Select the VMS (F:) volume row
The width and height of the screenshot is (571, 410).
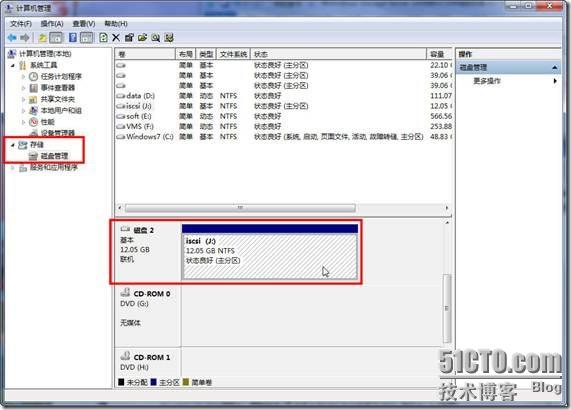284,126
